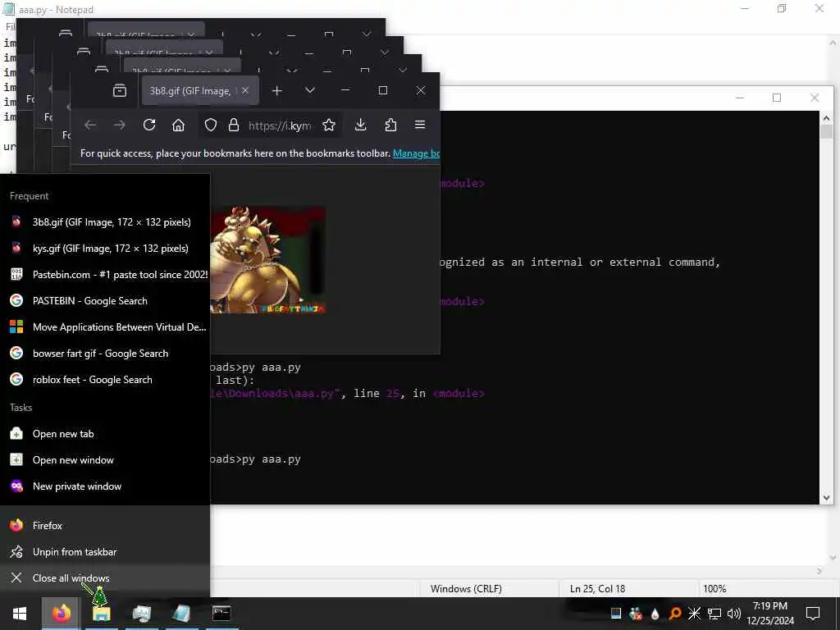The height and width of the screenshot is (630, 840).
Task: Restore down the Notepad window
Action: (x=782, y=8)
